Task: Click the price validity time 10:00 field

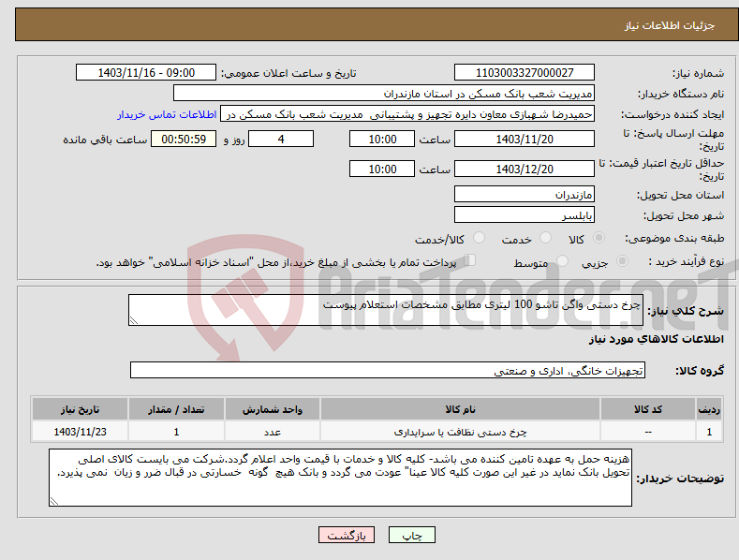Action: click(382, 169)
